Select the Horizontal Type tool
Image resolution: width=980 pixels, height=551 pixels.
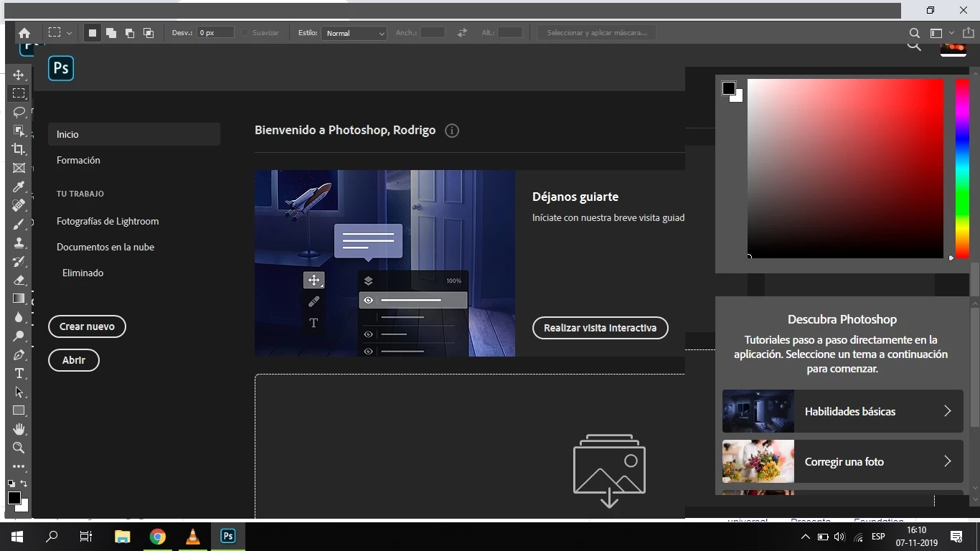(19, 373)
